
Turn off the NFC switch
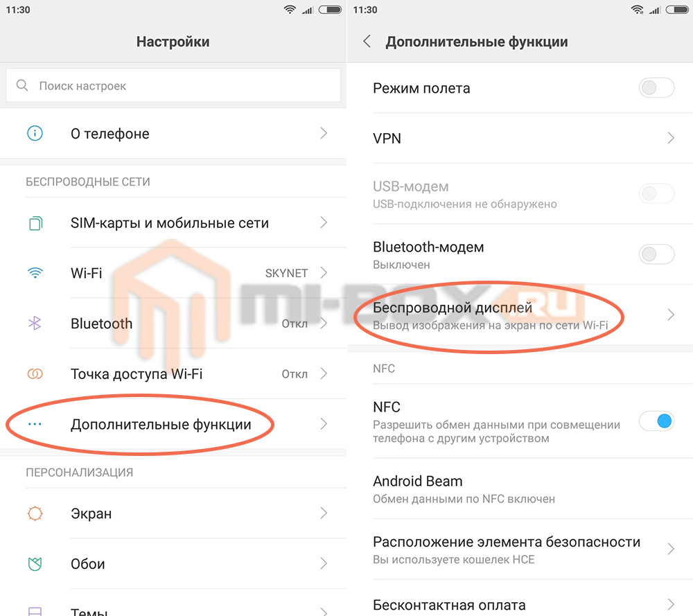(x=656, y=421)
